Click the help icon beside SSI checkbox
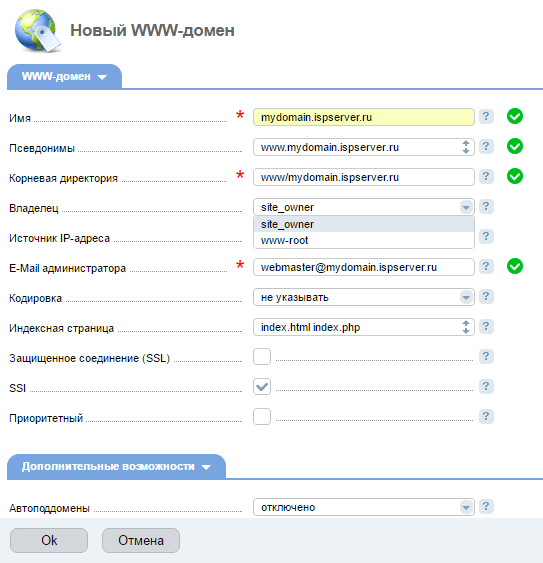Screen dimensions: 543x563 click(486, 386)
